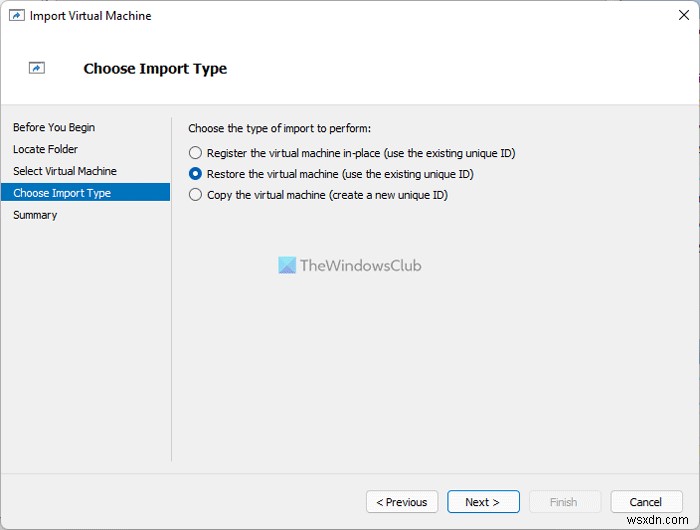Click the wizard icon beside Choose Import Type heading
Image resolution: width=700 pixels, height=530 pixels.
pyautogui.click(x=37, y=68)
